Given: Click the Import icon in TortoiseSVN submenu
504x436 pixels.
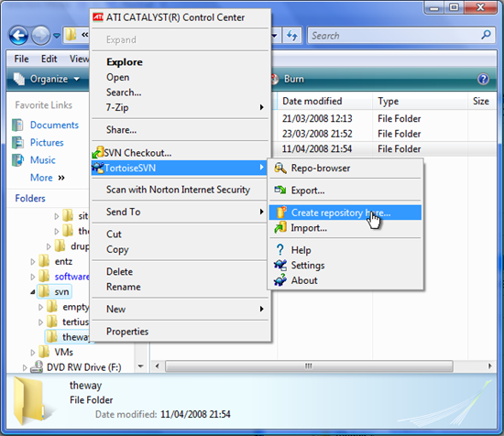Looking at the screenshot, I should [280, 228].
